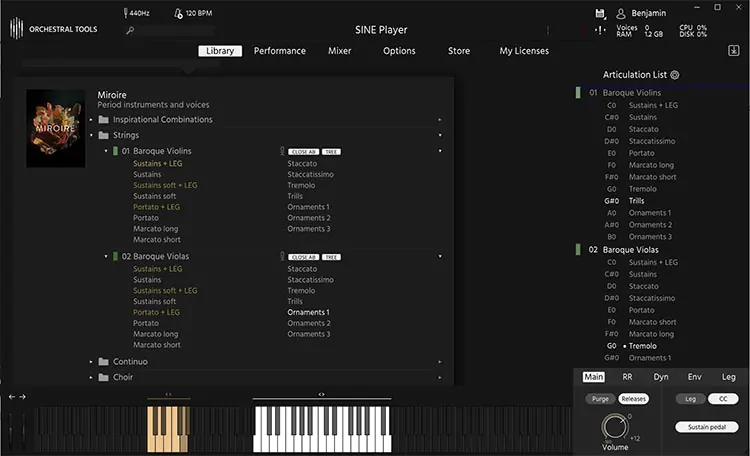Toggle the Releases option
Image resolution: width=750 pixels, height=456 pixels.
[634, 399]
